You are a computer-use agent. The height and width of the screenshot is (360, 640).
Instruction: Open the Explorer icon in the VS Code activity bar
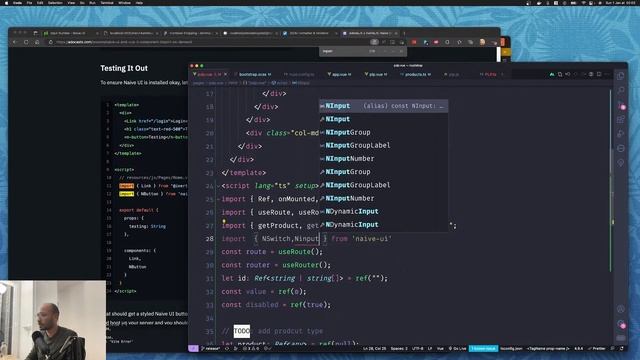[x=621, y=76]
